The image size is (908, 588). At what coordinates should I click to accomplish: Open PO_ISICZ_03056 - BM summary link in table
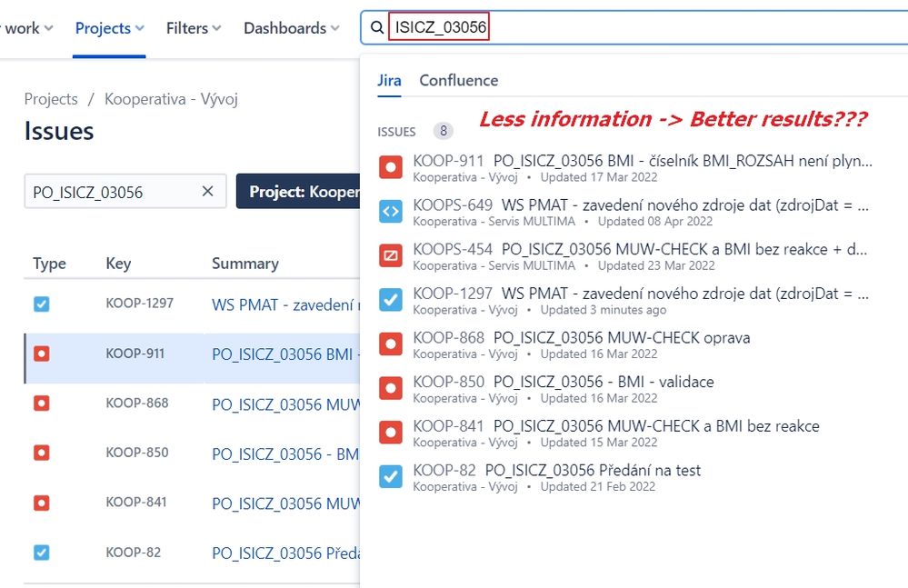pyautogui.click(x=285, y=453)
